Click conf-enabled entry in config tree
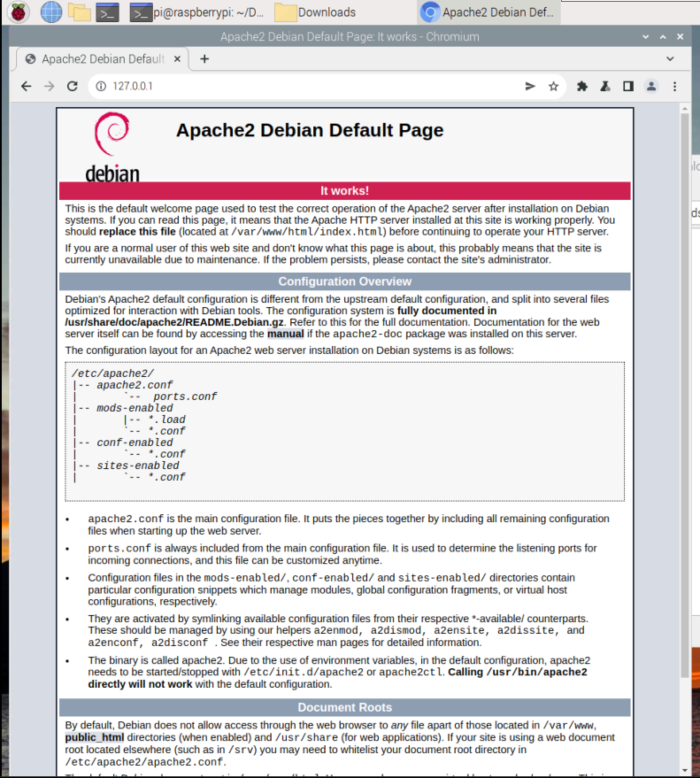Screen dimensions: 700x778 [135, 443]
